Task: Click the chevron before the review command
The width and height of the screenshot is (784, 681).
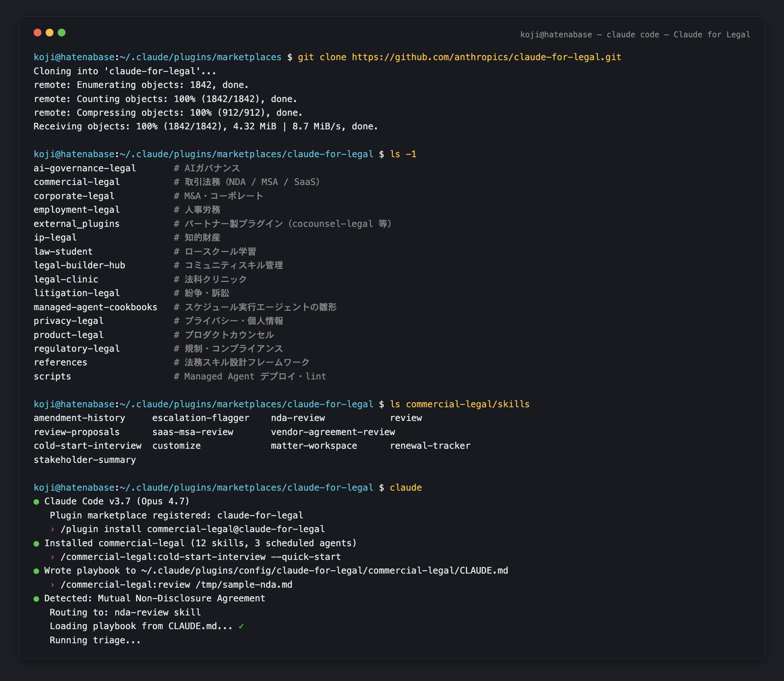Action: [x=52, y=585]
